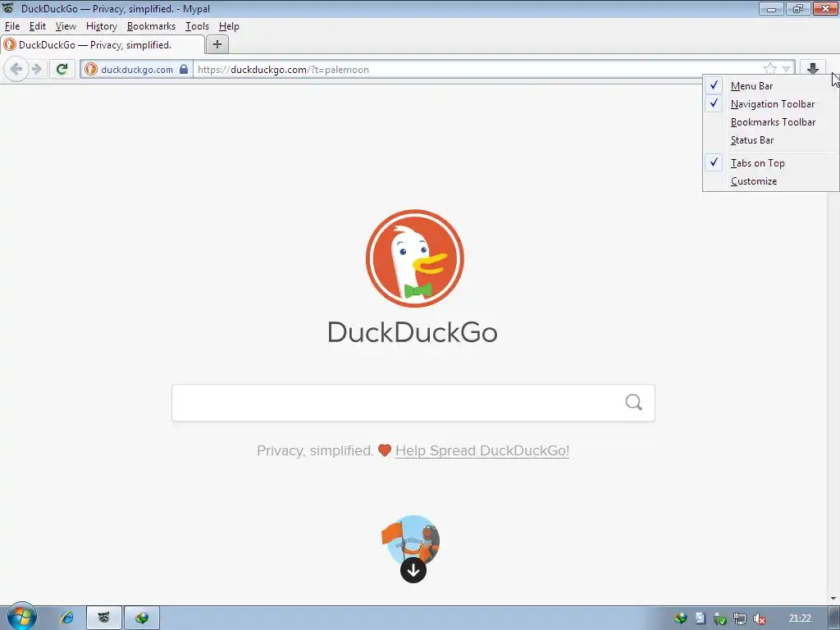
Task: Click the DuckDuckGo duck logo
Action: point(414,258)
